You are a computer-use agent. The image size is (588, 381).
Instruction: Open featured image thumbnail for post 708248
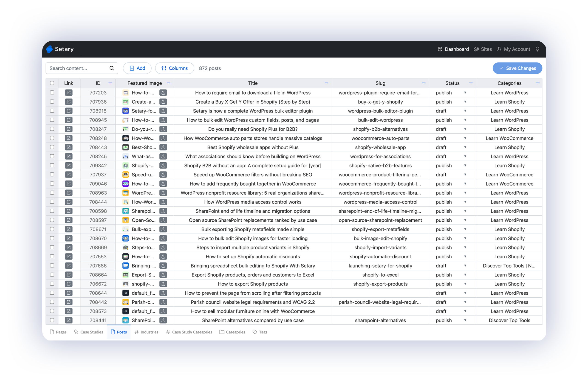click(125, 138)
